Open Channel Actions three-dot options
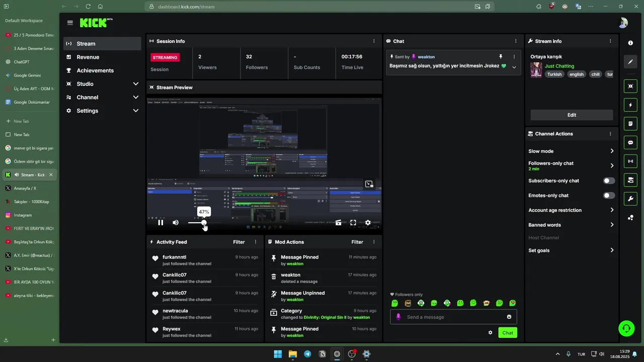Image resolution: width=644 pixels, height=362 pixels. coord(610,134)
